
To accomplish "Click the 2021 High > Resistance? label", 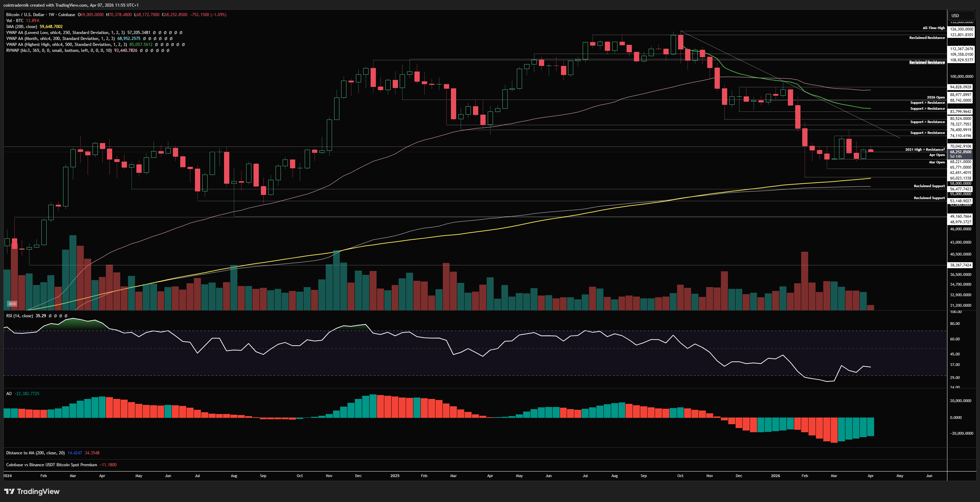I will (x=925, y=149).
